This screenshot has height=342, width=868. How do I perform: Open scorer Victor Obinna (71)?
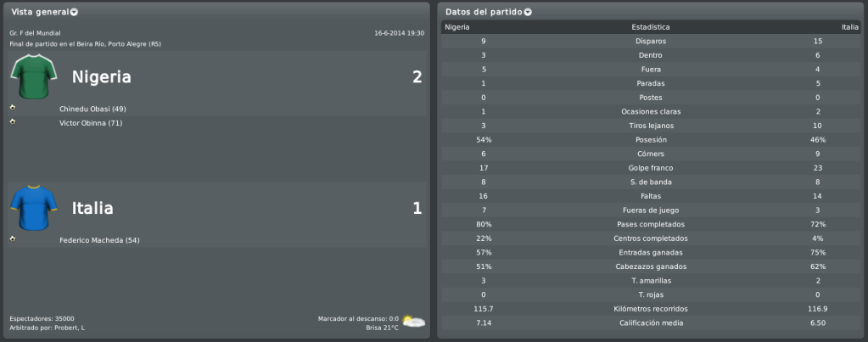pos(91,123)
